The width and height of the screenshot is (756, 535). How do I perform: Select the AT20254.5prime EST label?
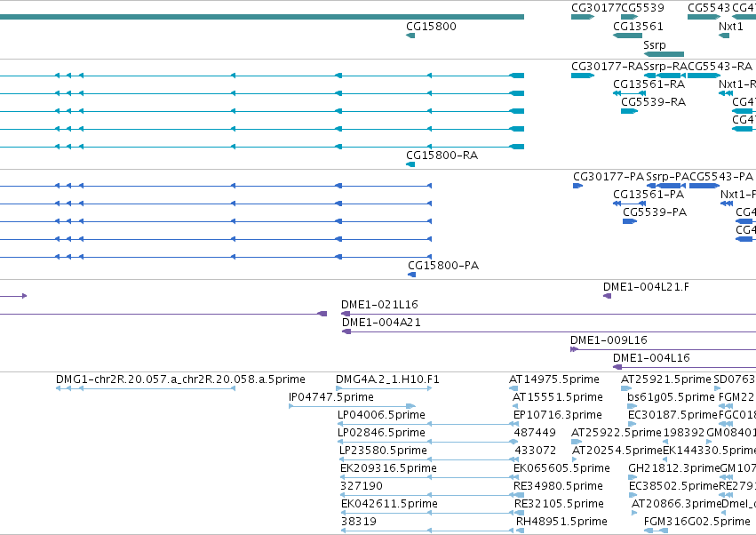pyautogui.click(x=617, y=451)
